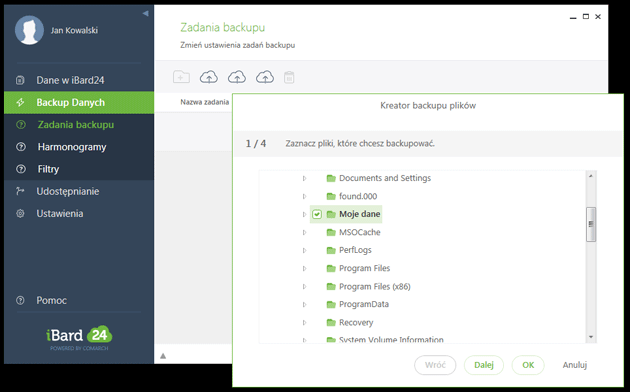Click the Ustawienia gear icon
630x392 pixels.
pos(20,213)
